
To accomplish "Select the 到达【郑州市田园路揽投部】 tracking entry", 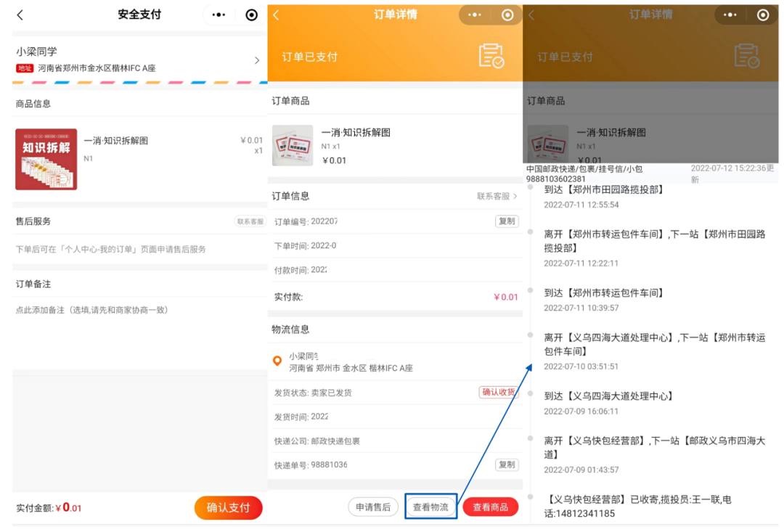I will click(604, 190).
